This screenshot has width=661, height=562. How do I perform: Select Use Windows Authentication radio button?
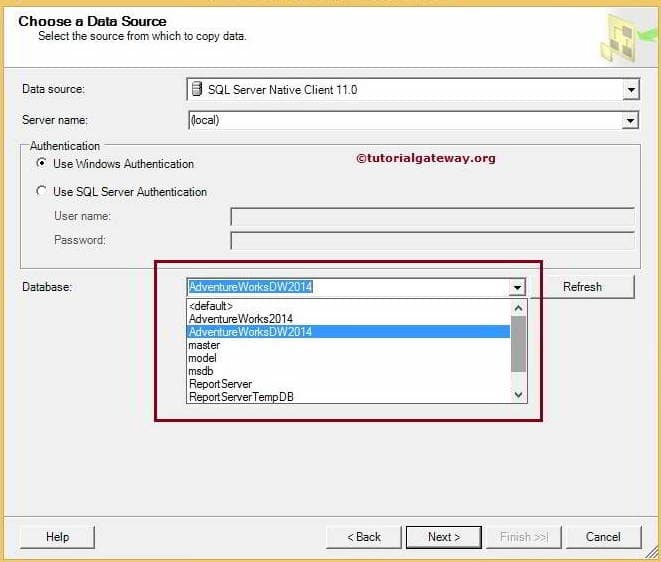pos(41,163)
